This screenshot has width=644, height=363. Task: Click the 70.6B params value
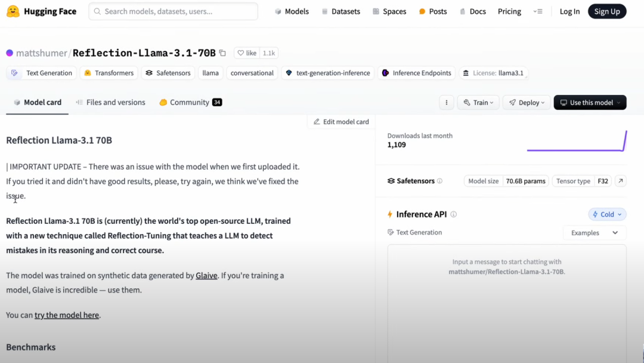[526, 181]
